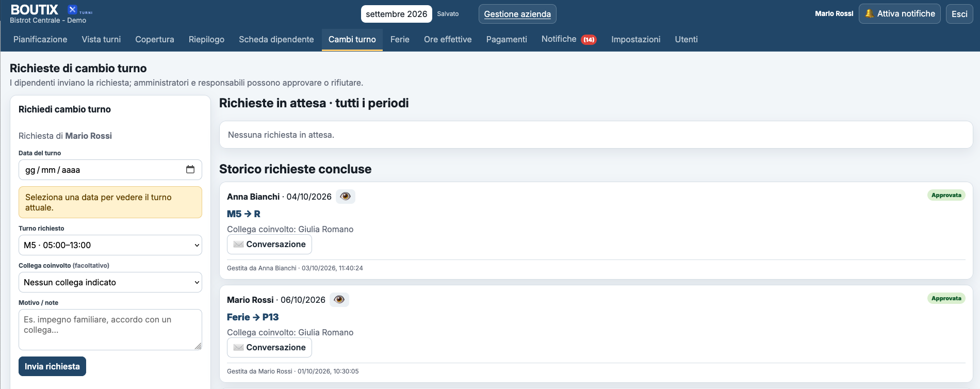
Task: Click 'Nessuna richiesta in attesa.' message
Action: click(x=281, y=135)
